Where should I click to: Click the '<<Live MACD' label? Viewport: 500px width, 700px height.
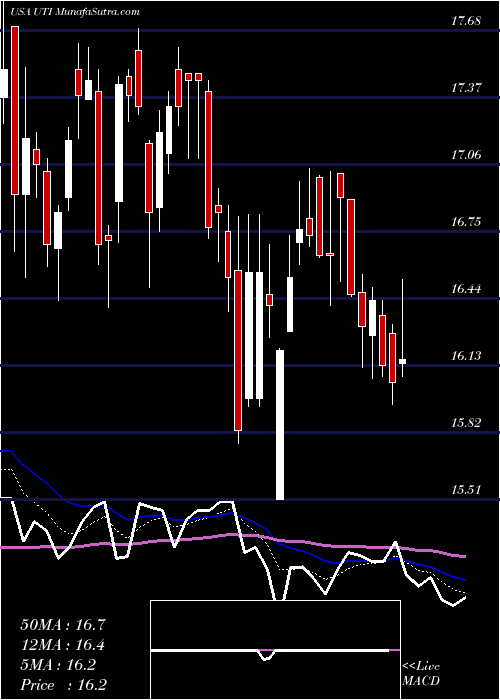coord(421,673)
